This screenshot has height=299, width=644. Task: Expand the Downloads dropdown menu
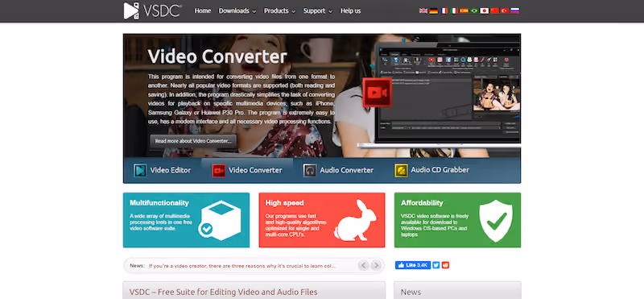tap(237, 10)
